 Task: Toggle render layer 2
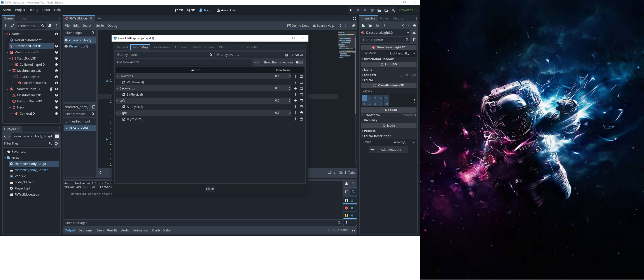pyautogui.click(x=369, y=98)
